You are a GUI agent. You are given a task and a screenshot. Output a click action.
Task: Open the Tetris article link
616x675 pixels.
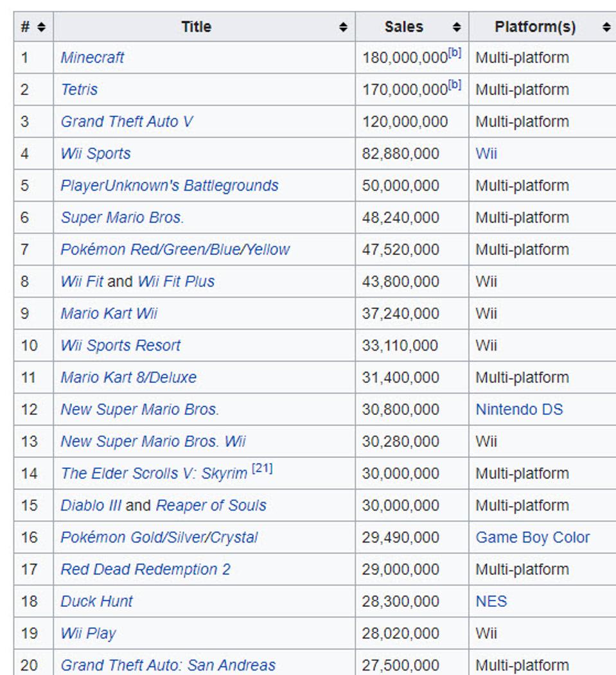tap(79, 90)
